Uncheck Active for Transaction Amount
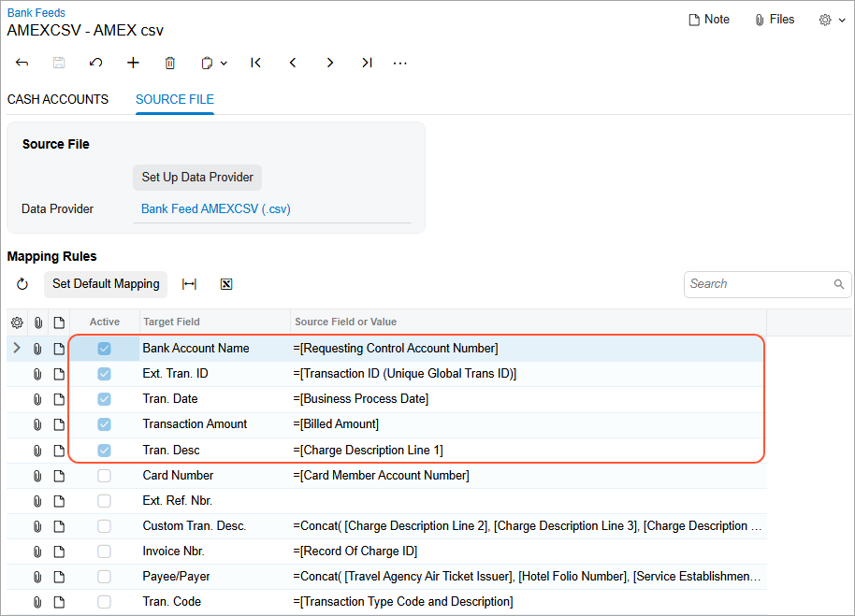 [x=104, y=424]
